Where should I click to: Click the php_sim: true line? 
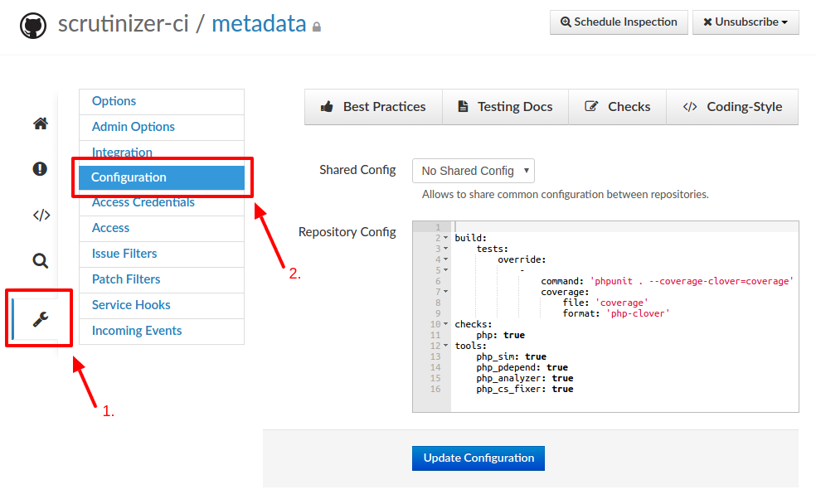511,356
